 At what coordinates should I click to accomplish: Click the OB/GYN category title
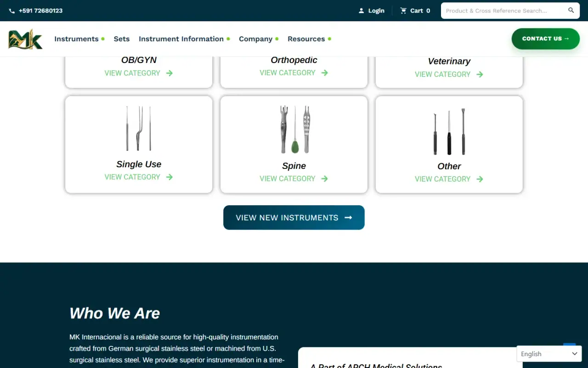[139, 60]
